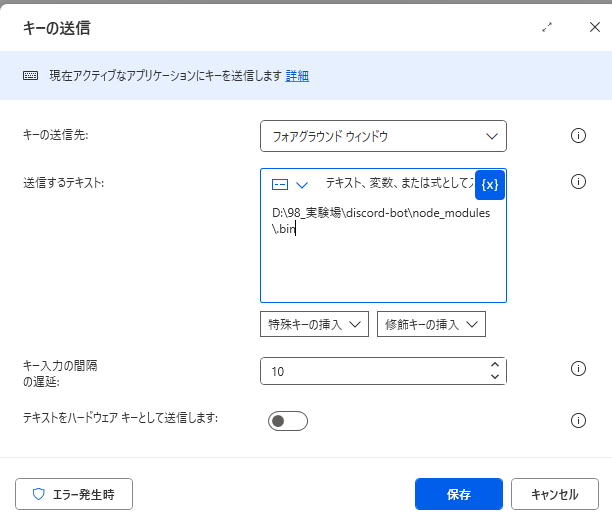Expand chevron next to text mode icon
The image size is (612, 521).
[x=302, y=185]
